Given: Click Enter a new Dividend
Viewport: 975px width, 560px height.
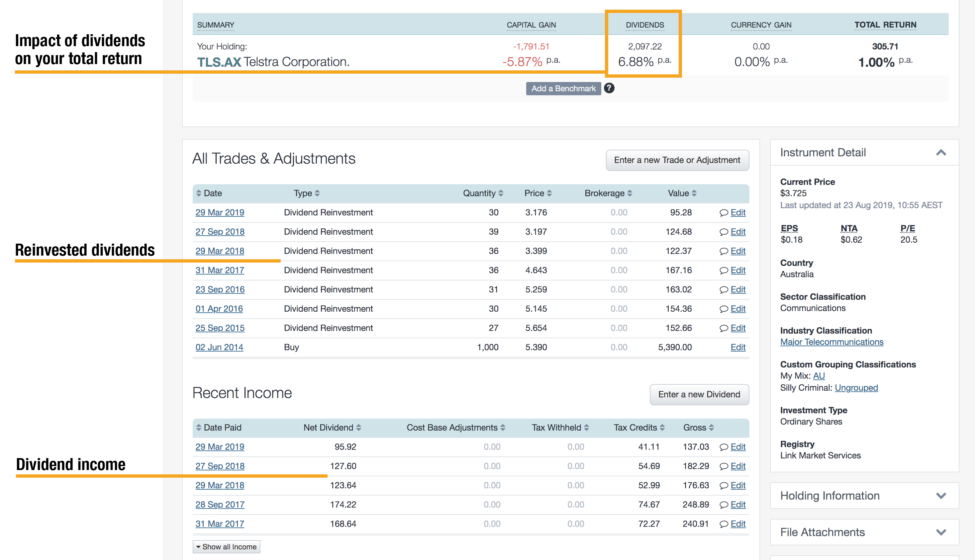Looking at the screenshot, I should pos(699,394).
